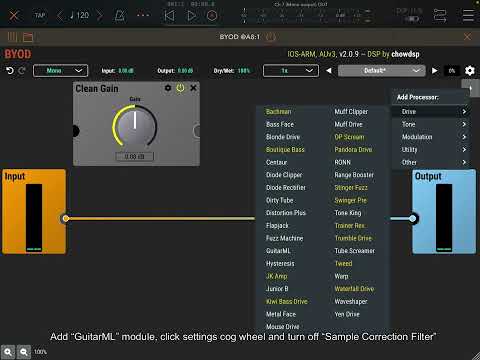480x360 pixels.
Task: Select Metal Face processor
Action: (281, 314)
